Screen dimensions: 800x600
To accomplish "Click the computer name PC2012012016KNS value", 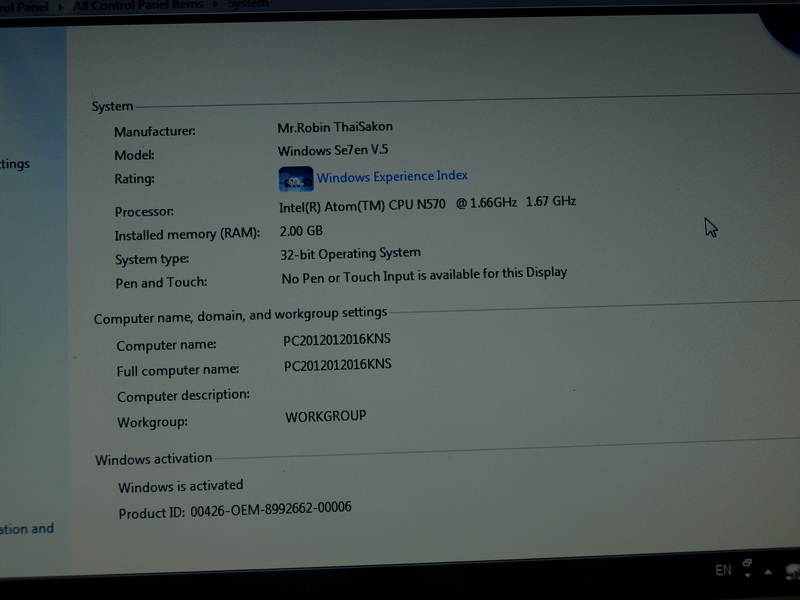I will [337, 341].
